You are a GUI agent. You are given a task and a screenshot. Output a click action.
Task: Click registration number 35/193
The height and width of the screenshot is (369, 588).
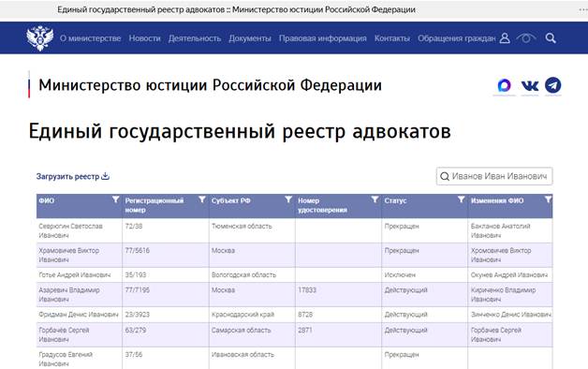(x=136, y=274)
